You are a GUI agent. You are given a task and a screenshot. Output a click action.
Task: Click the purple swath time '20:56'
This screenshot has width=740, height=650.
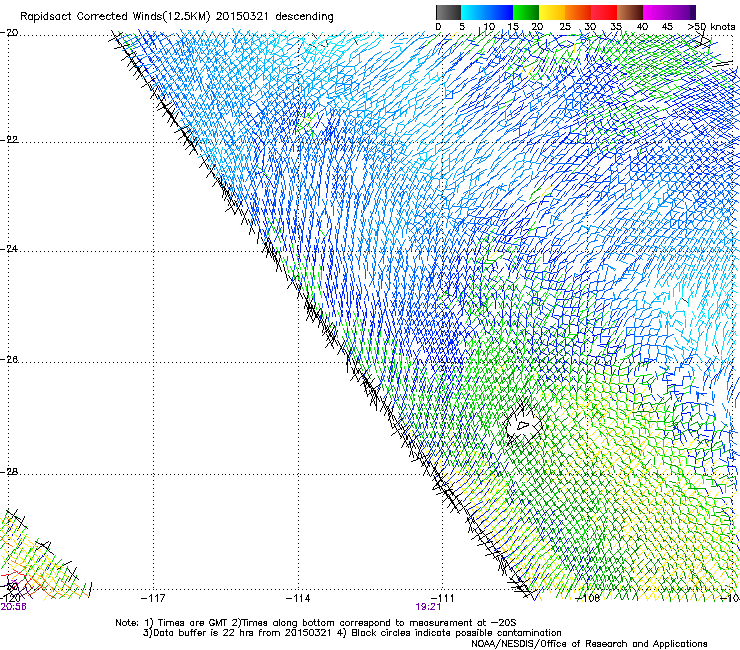tap(13, 607)
